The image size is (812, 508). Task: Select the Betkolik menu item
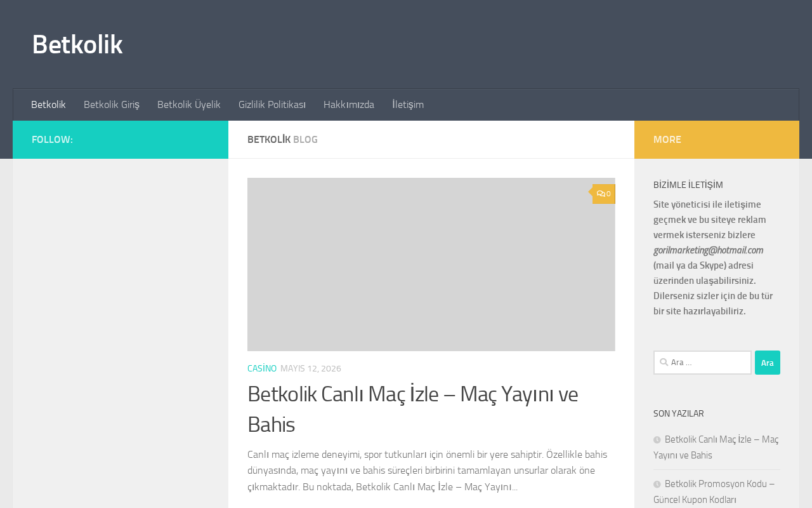tap(48, 105)
